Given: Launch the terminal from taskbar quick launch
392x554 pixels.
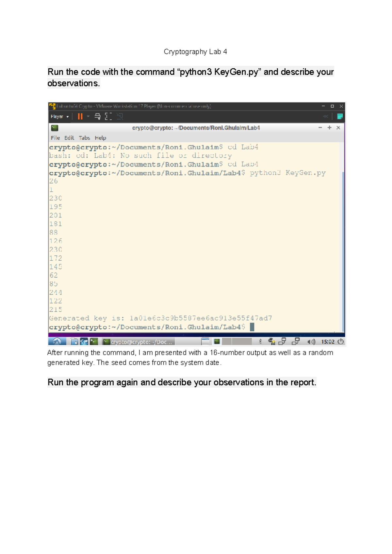Looking at the screenshot, I should [94, 342].
